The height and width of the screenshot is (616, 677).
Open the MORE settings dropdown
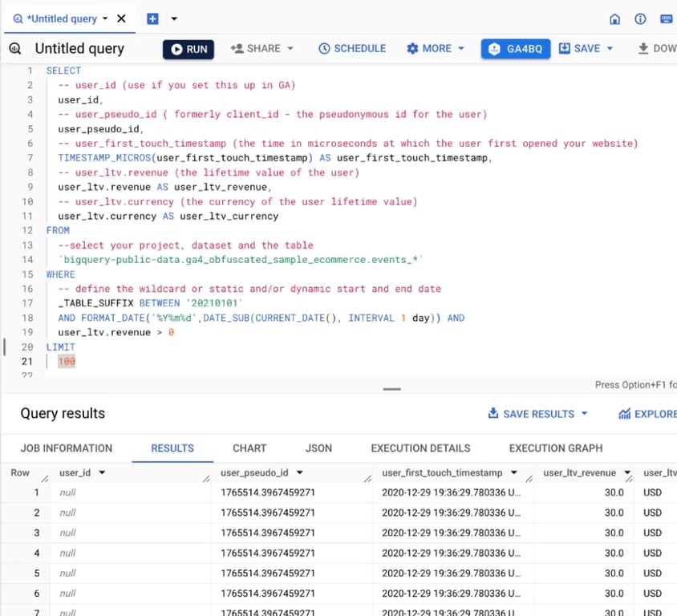pos(436,48)
